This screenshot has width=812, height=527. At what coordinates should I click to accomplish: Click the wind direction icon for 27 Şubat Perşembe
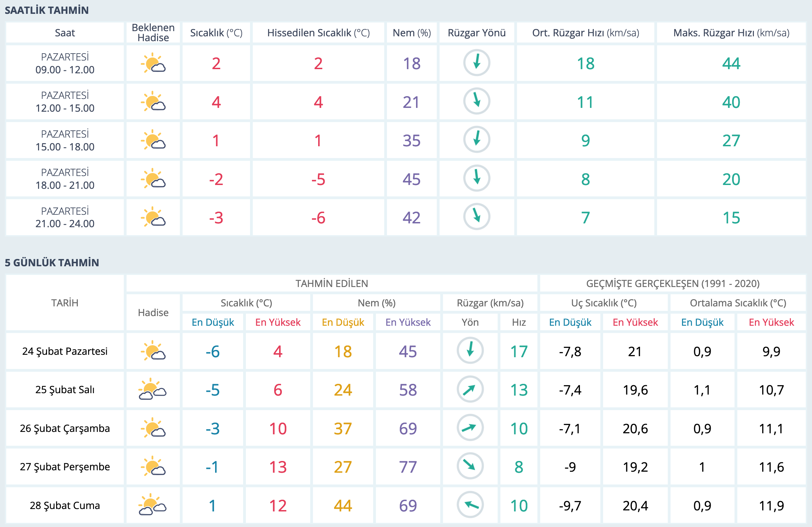click(470, 466)
